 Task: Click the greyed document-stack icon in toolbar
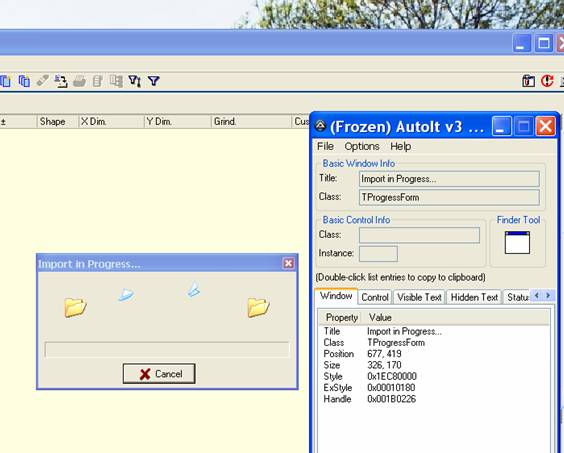click(97, 81)
